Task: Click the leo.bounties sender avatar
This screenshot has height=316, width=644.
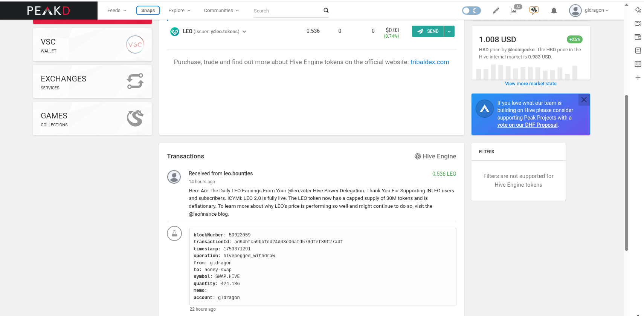Action: (x=174, y=176)
